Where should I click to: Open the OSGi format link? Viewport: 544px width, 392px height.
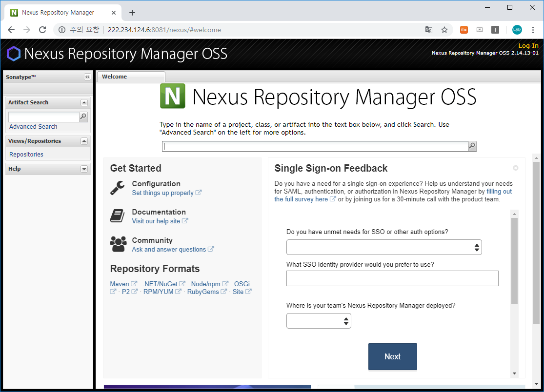point(242,284)
